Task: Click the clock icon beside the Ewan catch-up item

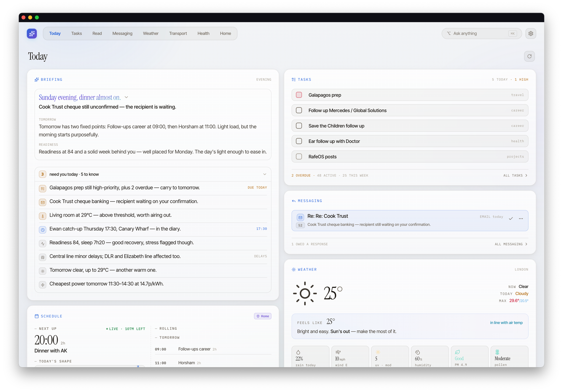Action: pyautogui.click(x=43, y=230)
